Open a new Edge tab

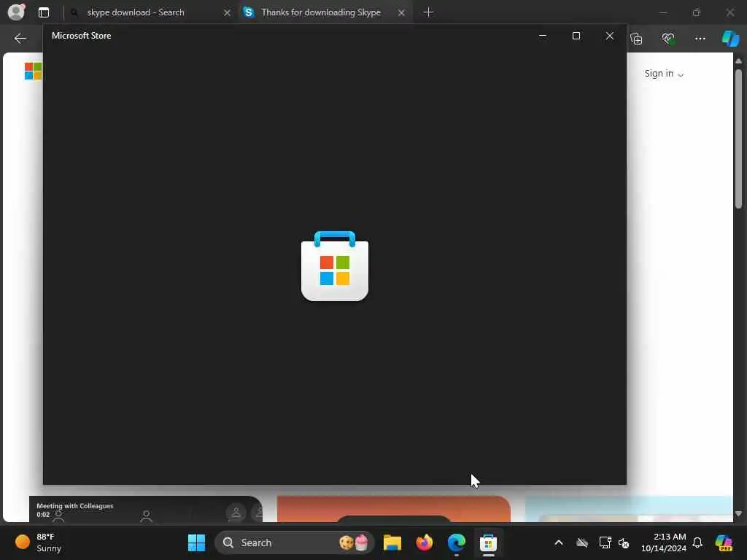[x=428, y=12]
